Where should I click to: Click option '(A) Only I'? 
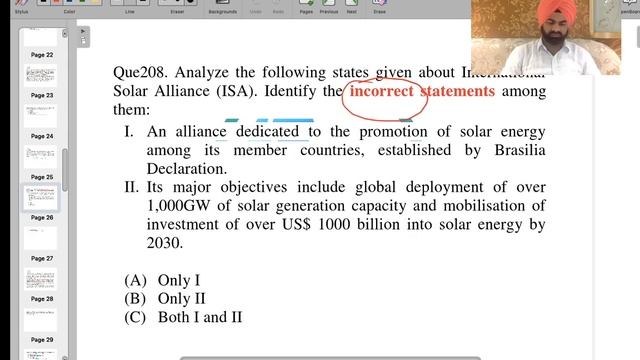[162, 280]
